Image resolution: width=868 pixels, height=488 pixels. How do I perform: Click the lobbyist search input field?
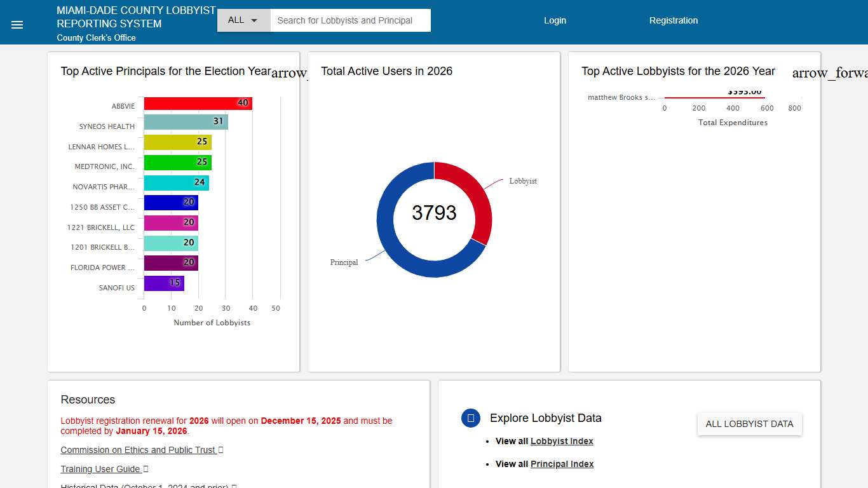tap(350, 20)
